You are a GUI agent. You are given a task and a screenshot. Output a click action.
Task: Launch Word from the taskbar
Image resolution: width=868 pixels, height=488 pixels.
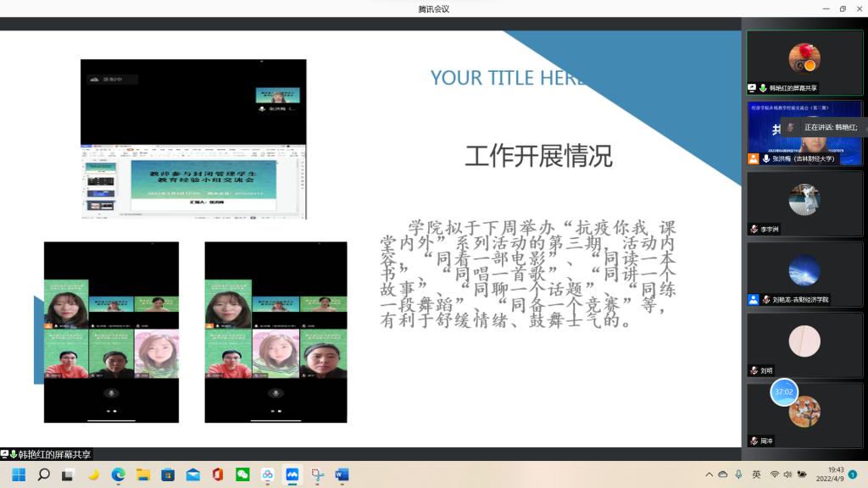tap(342, 474)
